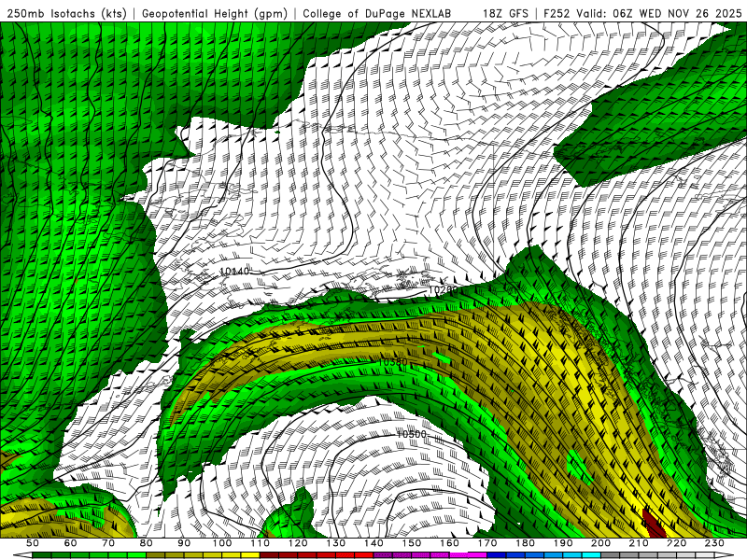Click the 210 value on the color scale

point(639,543)
